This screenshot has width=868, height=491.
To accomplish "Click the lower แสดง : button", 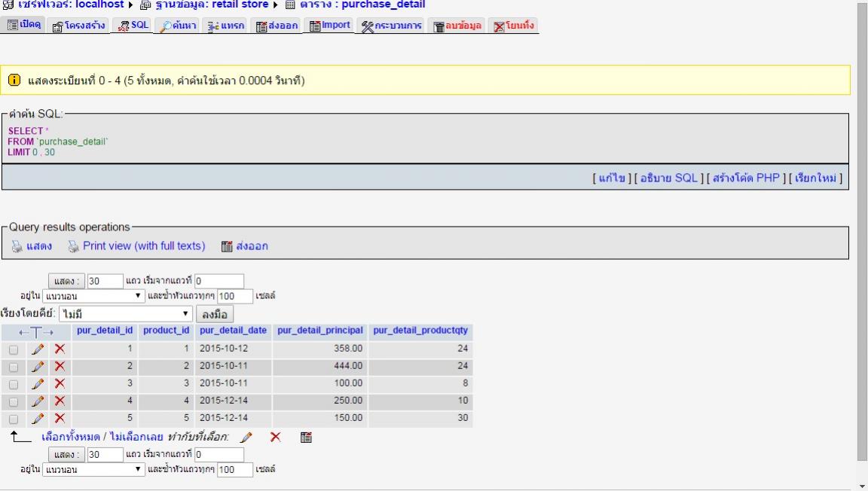I will (66, 455).
